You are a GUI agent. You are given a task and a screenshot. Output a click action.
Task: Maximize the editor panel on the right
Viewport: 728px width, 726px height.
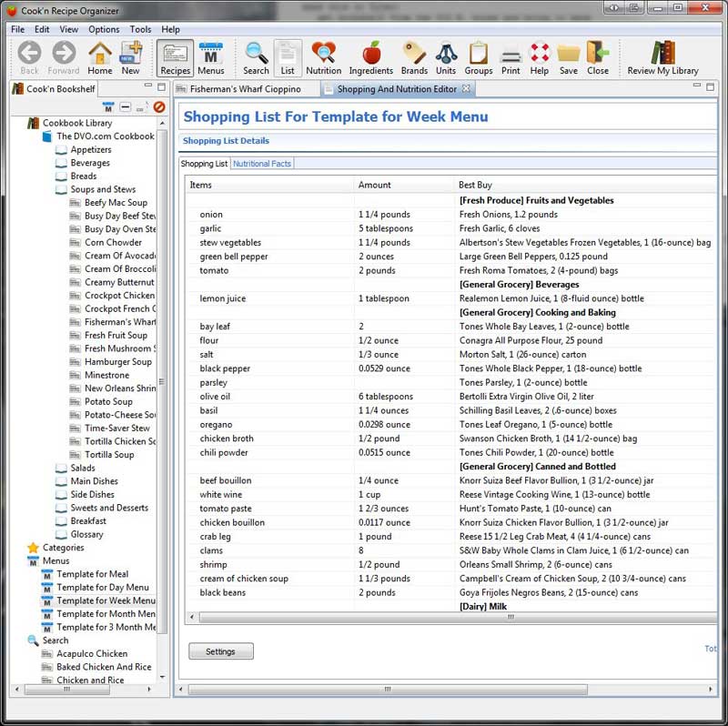[711, 86]
